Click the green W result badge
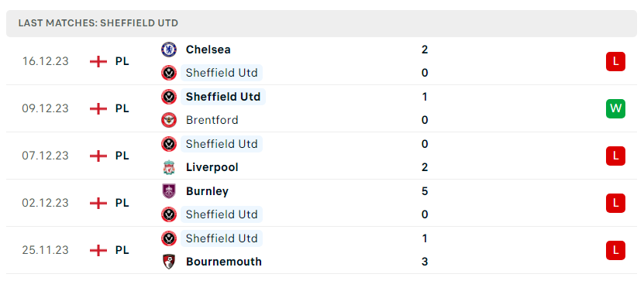 coord(615,108)
